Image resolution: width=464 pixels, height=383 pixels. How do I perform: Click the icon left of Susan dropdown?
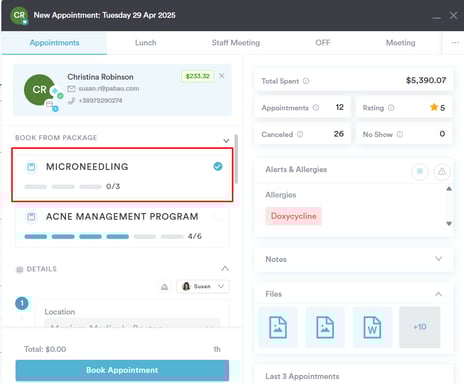164,287
